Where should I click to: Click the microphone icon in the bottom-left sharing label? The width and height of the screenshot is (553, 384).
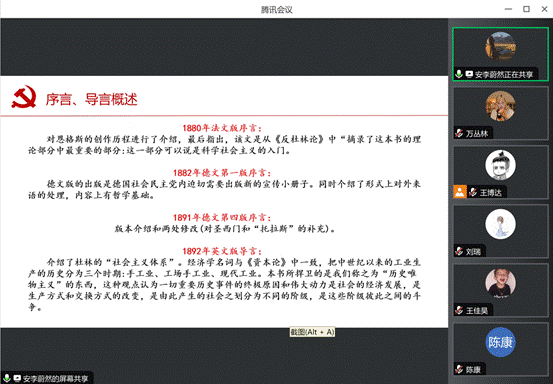pyautogui.click(x=6, y=378)
